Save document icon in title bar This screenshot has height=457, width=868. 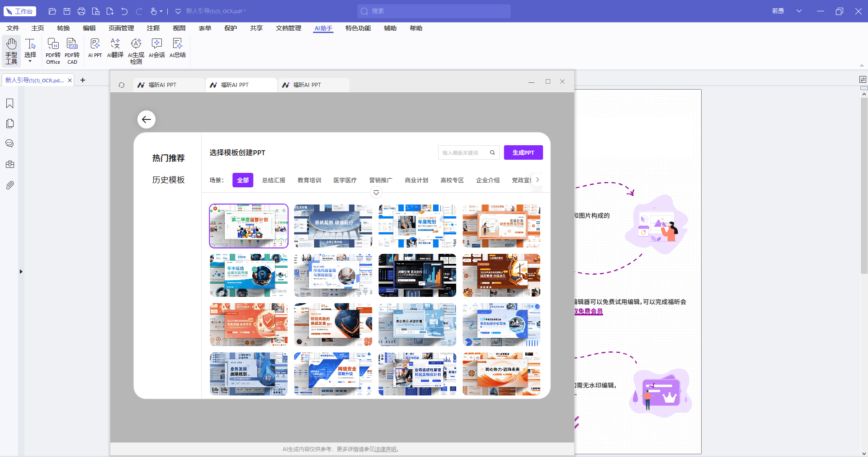coord(67,11)
